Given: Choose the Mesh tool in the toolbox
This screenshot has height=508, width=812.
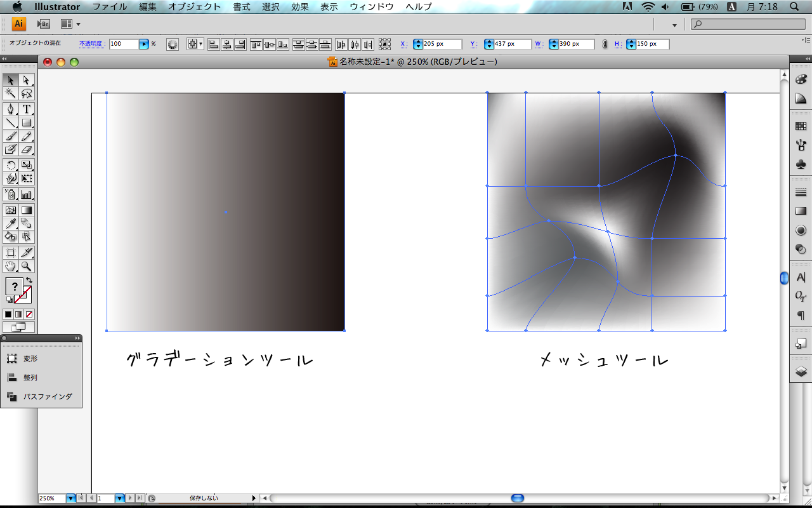Looking at the screenshot, I should (11, 210).
